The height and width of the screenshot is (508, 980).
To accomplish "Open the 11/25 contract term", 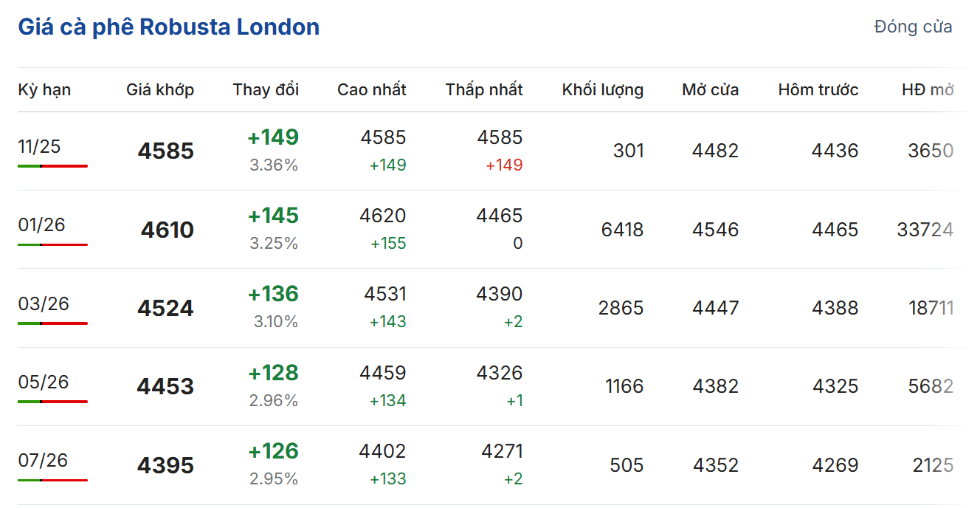I will click(x=40, y=146).
